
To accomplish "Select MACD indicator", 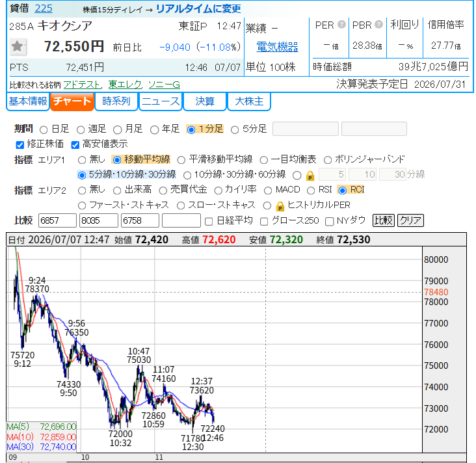I will click(268, 191).
